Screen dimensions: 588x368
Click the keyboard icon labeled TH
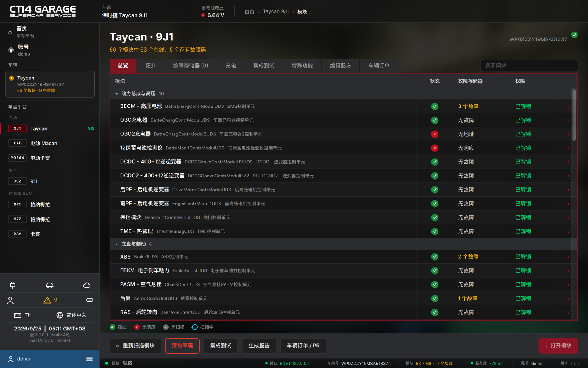(18, 315)
